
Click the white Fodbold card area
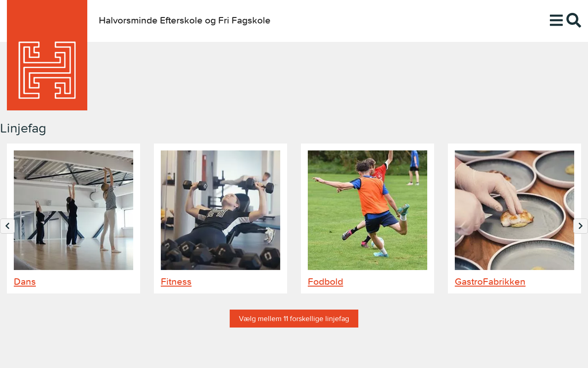[x=367, y=218]
